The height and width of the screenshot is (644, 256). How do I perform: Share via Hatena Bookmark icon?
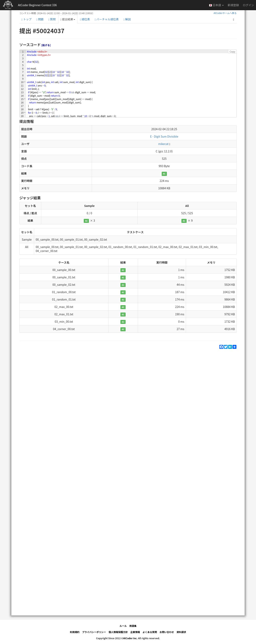coord(230,347)
